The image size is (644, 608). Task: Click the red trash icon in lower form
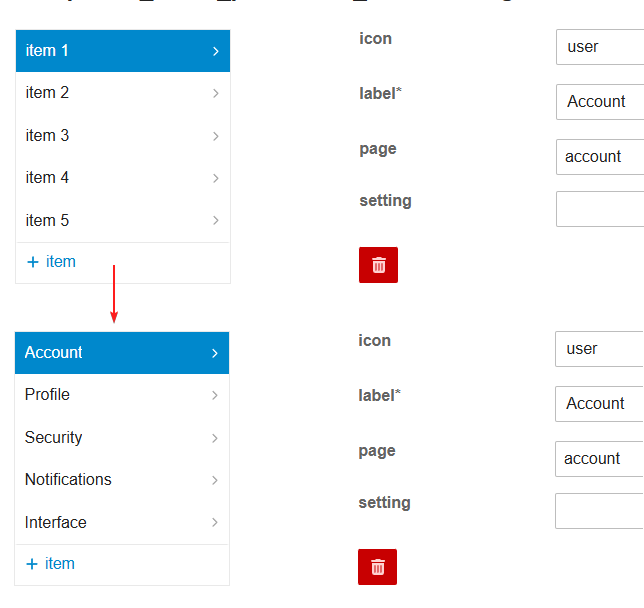(377, 567)
